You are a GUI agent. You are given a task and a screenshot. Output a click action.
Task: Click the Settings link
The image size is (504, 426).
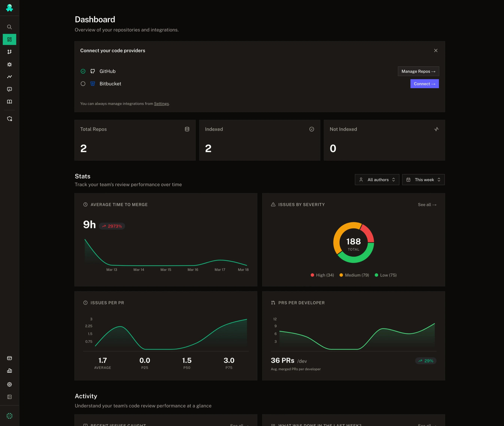tap(161, 104)
